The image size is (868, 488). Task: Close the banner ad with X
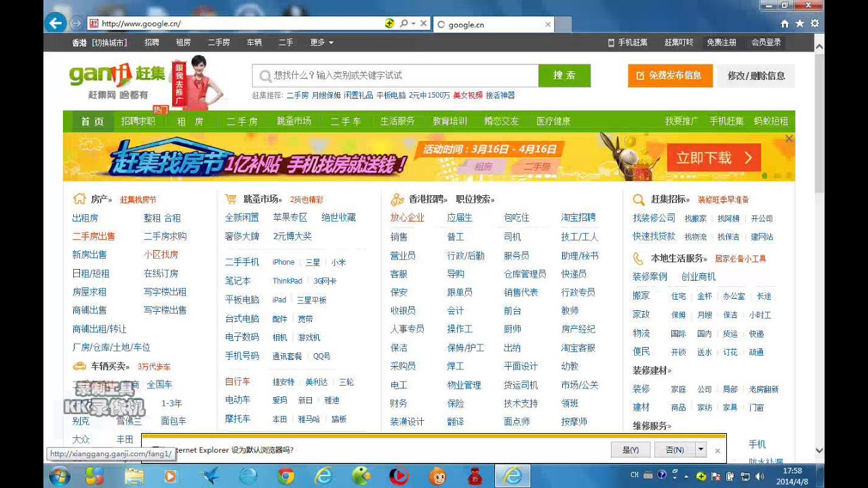click(789, 138)
